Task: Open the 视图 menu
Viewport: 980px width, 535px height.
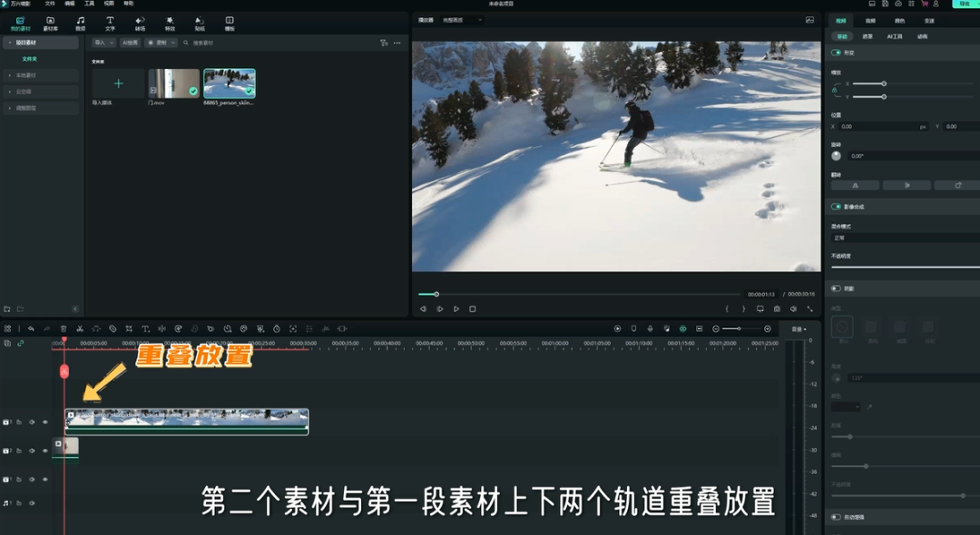Action: click(109, 4)
